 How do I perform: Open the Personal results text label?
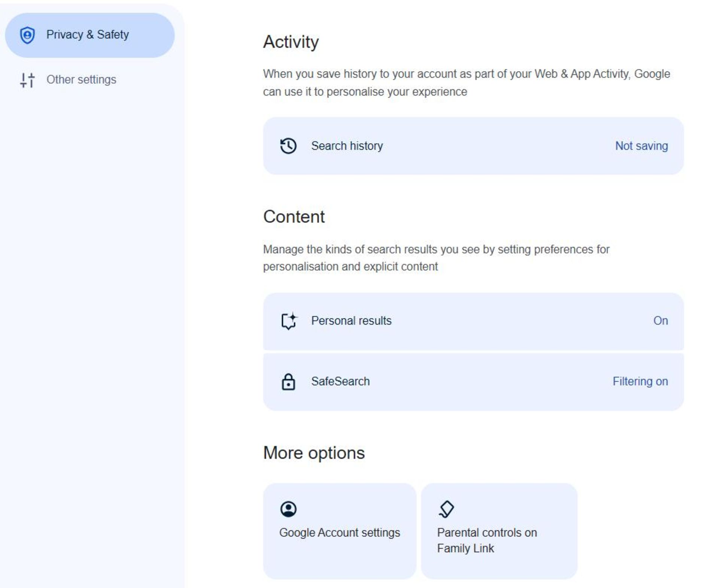351,321
